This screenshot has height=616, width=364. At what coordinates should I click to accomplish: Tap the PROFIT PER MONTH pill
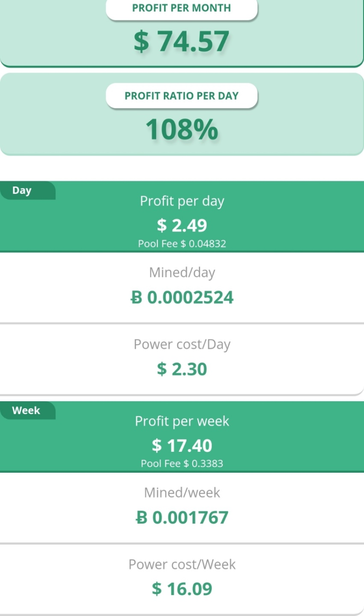(x=182, y=8)
